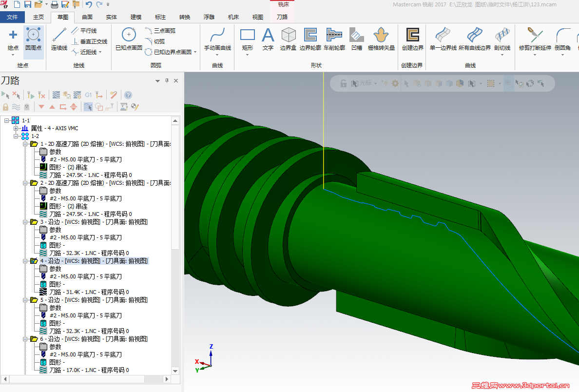Open dropdown beside 已知边界点画圆

[x=195, y=52]
